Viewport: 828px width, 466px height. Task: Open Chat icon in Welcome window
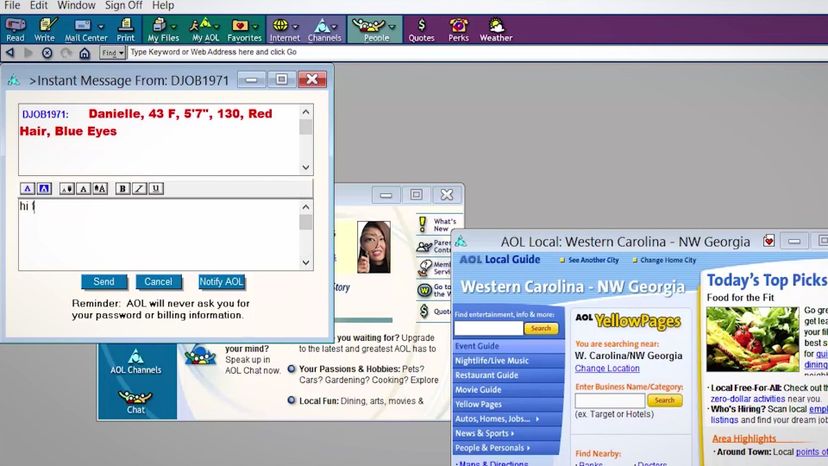coord(136,402)
